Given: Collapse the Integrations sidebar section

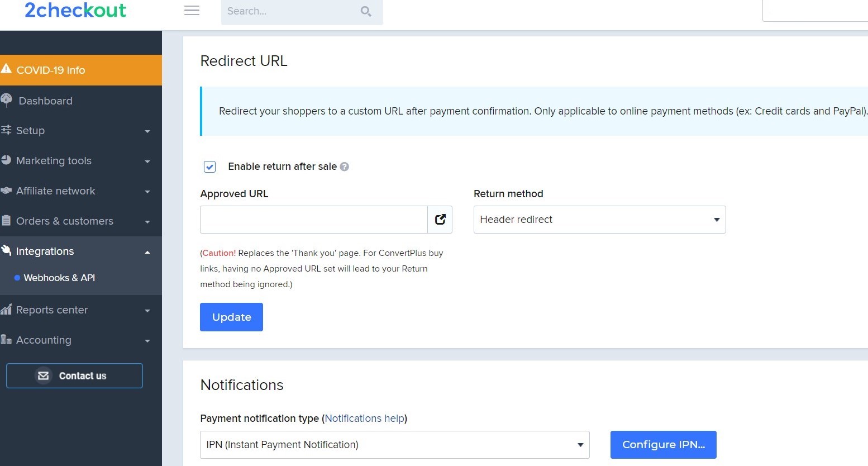Looking at the screenshot, I should click(75, 251).
